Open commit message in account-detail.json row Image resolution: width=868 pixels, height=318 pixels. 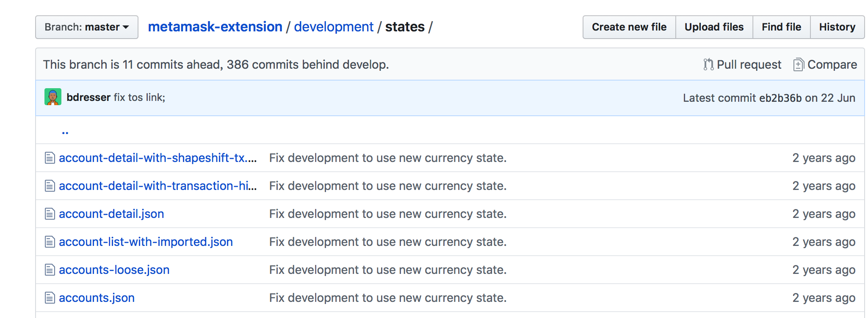point(388,214)
